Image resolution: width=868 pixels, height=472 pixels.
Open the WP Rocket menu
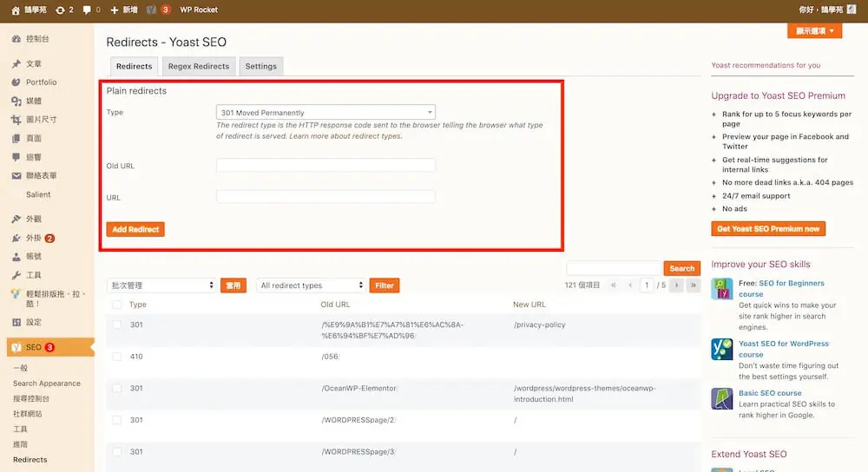[199, 10]
